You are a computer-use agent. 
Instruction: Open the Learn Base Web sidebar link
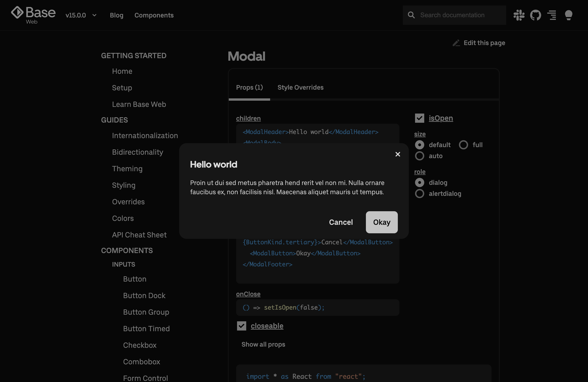(139, 104)
